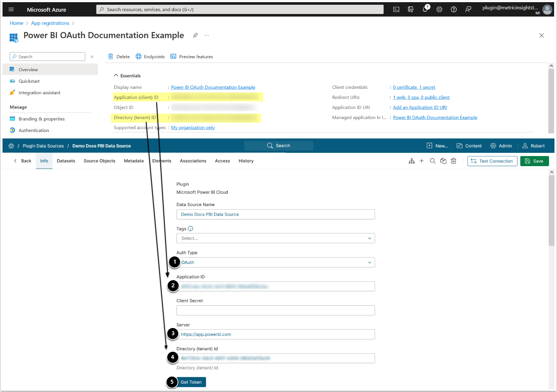The image size is (557, 392).
Task: Open the Azure account avatar
Action: pyautogui.click(x=547, y=10)
